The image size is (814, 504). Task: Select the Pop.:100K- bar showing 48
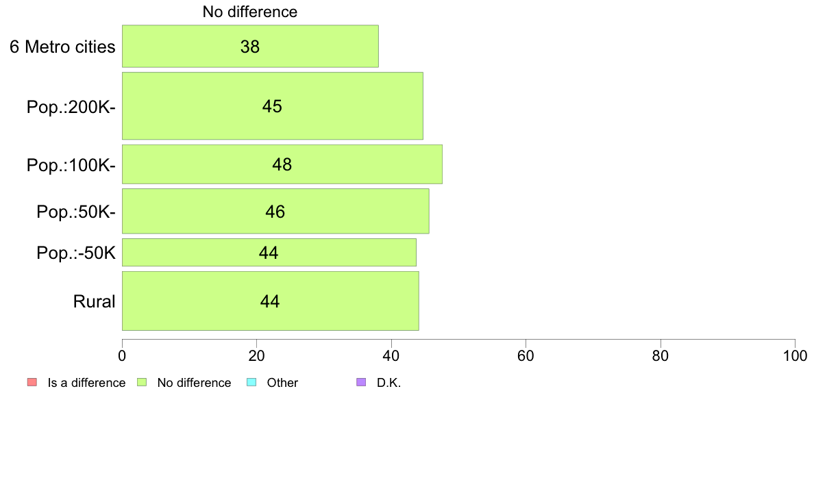(282, 164)
